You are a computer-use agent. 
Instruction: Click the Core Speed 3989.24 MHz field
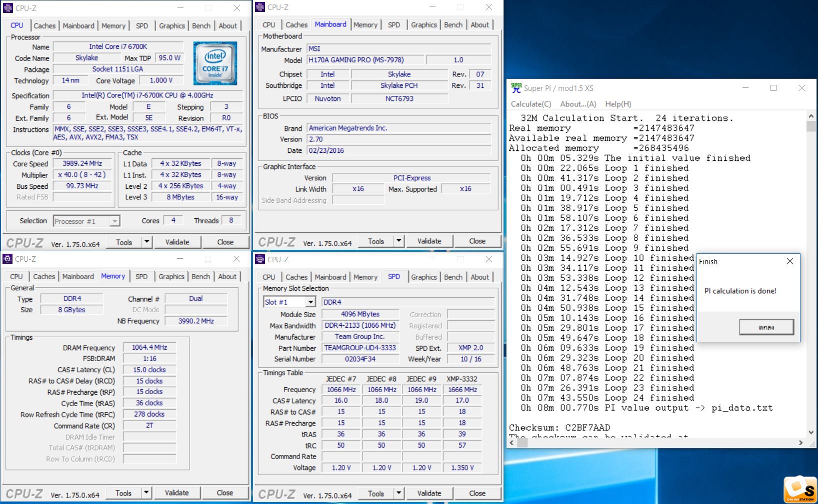click(x=82, y=164)
